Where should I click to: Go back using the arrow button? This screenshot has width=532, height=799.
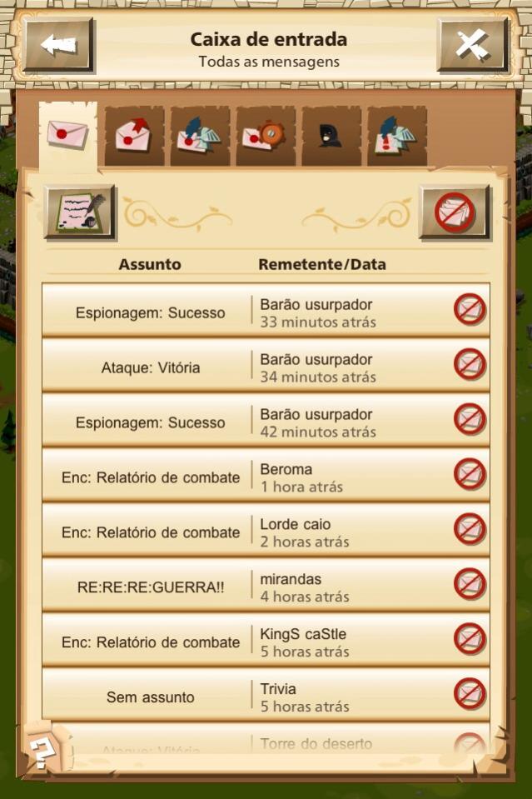(x=59, y=46)
